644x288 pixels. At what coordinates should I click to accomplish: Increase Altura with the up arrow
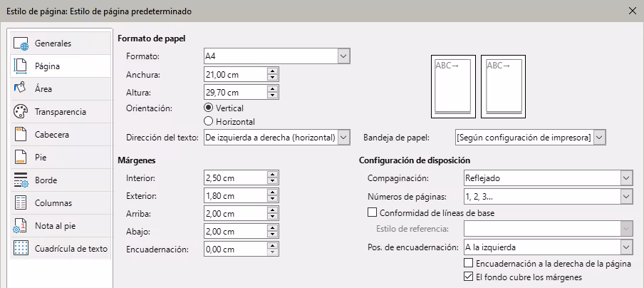(x=272, y=89)
